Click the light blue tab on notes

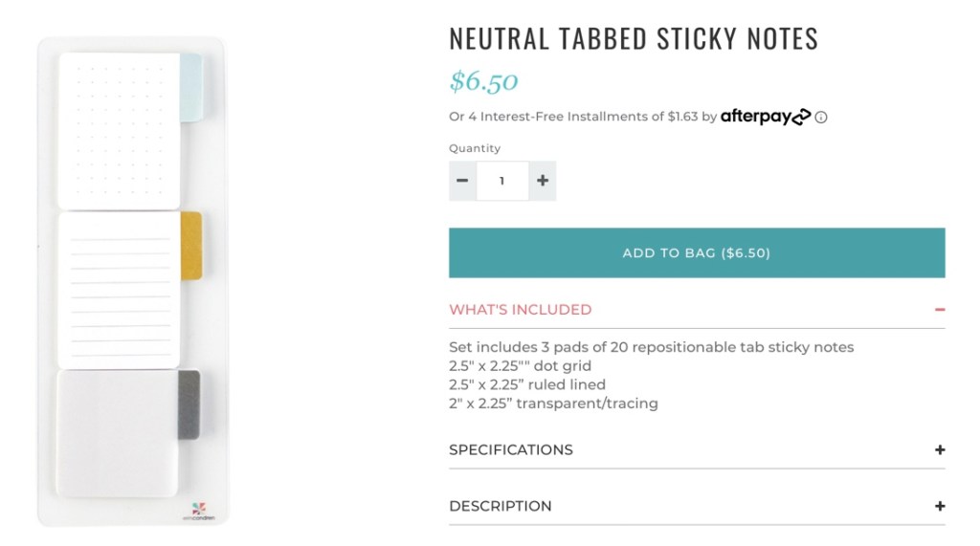click(x=190, y=88)
